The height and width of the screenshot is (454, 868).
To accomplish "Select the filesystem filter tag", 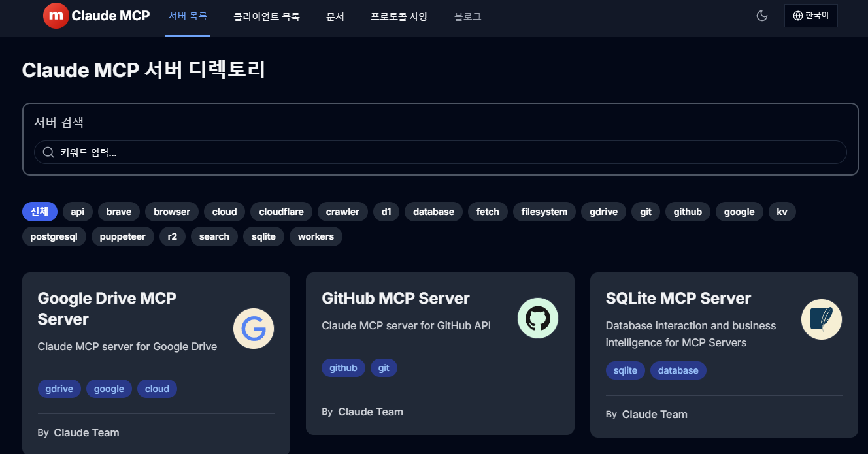I will [x=544, y=212].
